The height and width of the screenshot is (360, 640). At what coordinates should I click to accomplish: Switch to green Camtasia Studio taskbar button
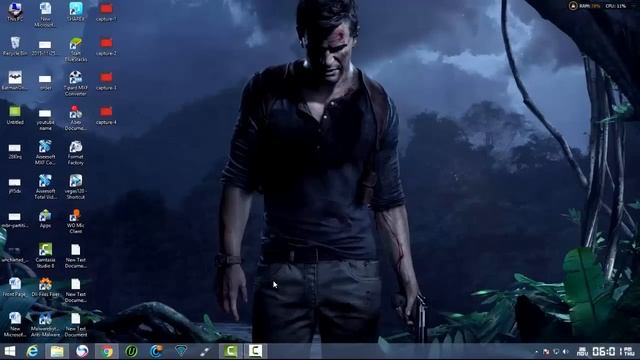pyautogui.click(x=230, y=351)
